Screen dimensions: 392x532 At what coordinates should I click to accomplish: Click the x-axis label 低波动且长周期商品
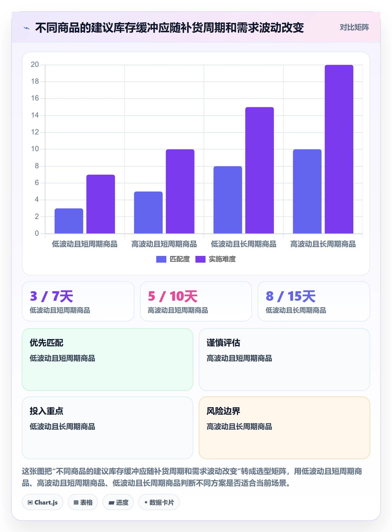(x=244, y=244)
